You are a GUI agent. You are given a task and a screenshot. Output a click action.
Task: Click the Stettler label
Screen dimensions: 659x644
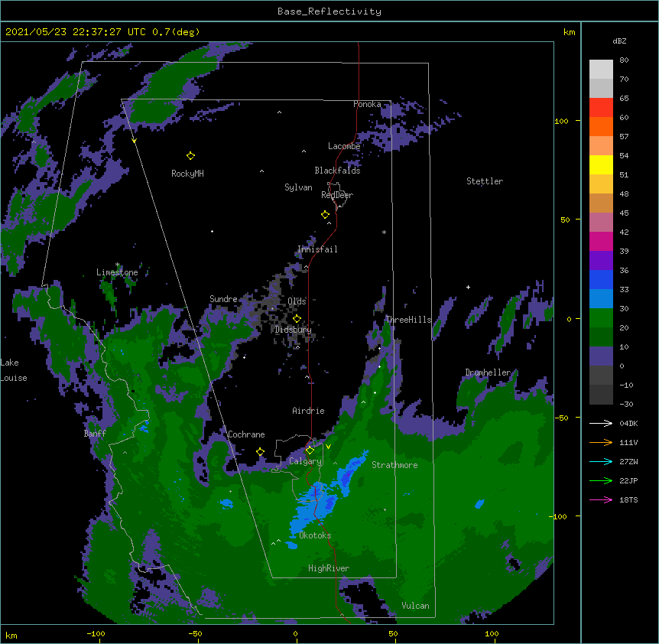(x=485, y=181)
